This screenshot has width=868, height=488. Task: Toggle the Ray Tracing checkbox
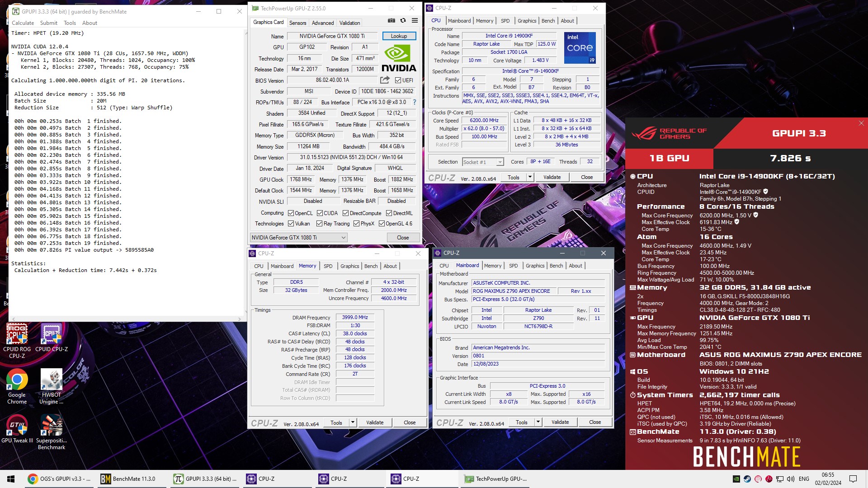320,224
